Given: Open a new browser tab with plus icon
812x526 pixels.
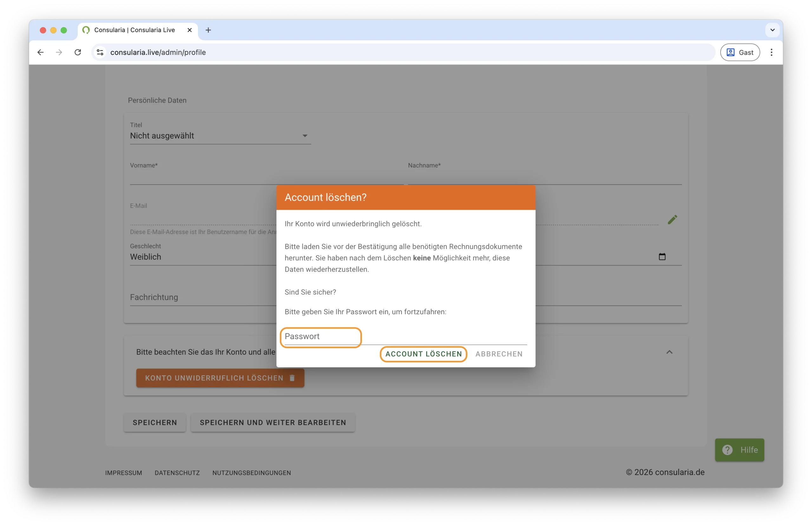Looking at the screenshot, I should point(208,30).
